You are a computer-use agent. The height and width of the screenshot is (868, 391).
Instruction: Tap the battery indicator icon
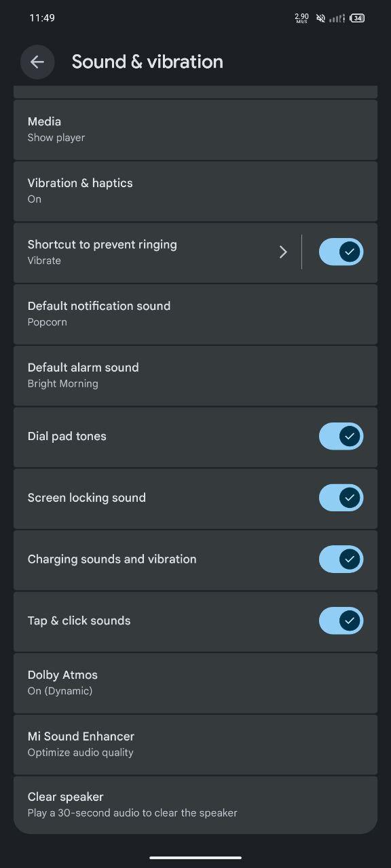point(357,18)
